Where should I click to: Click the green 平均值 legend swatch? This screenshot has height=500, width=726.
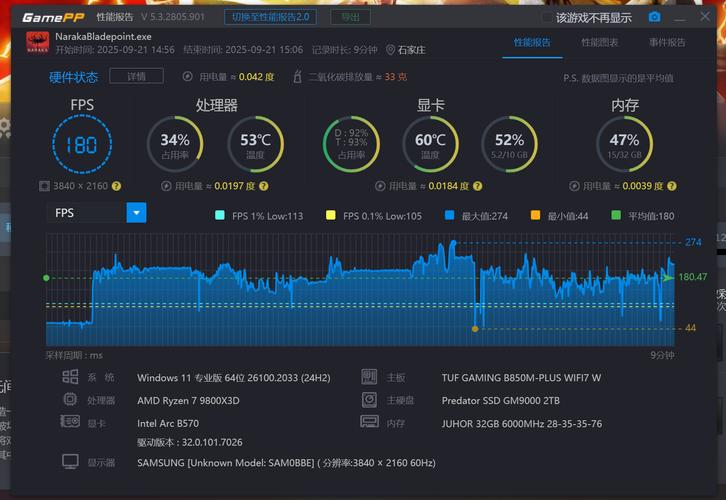pos(616,215)
